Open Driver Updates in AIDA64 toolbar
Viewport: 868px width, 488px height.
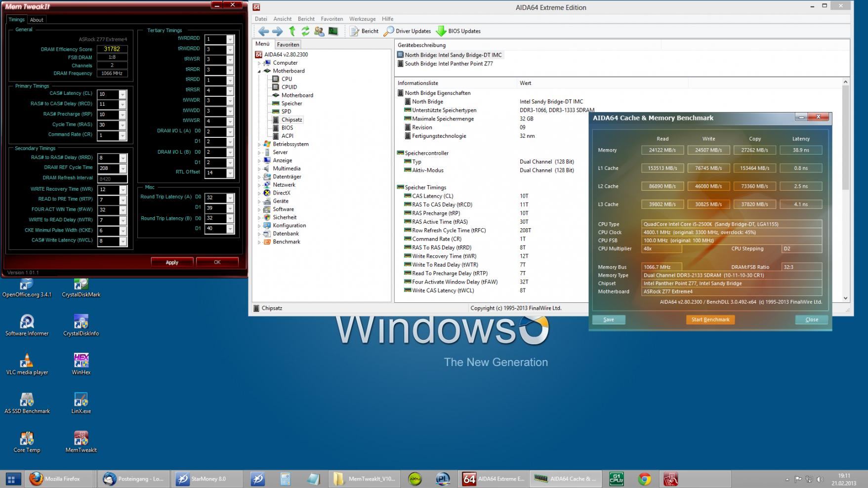pos(407,31)
